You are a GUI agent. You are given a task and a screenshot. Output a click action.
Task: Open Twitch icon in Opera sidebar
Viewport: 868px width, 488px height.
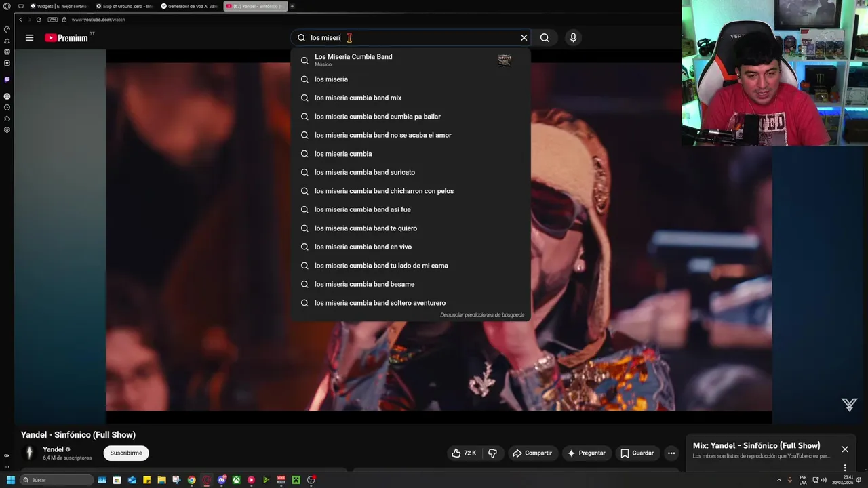click(7, 79)
